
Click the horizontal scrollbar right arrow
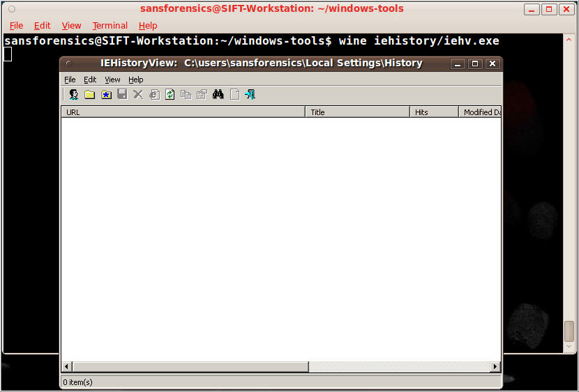pos(495,366)
